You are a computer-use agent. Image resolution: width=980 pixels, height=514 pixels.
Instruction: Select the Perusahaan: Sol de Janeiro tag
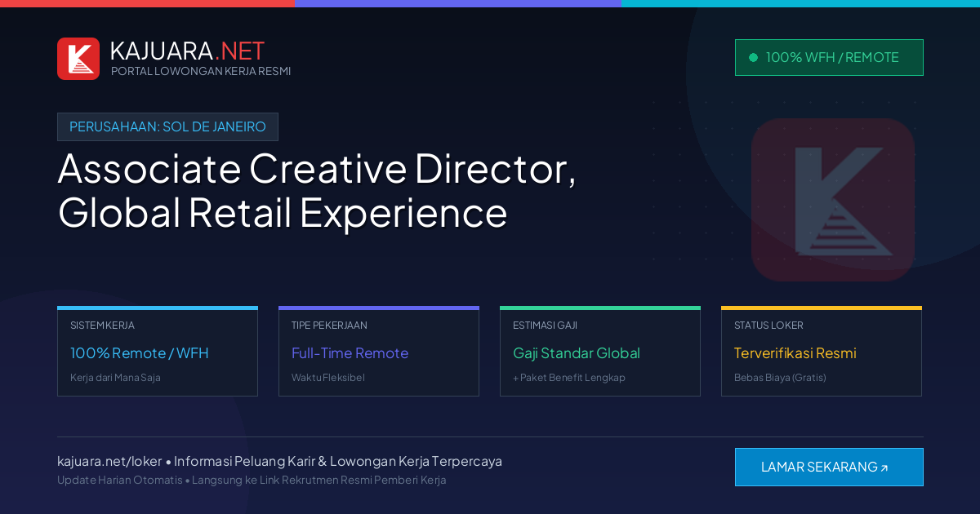[167, 126]
